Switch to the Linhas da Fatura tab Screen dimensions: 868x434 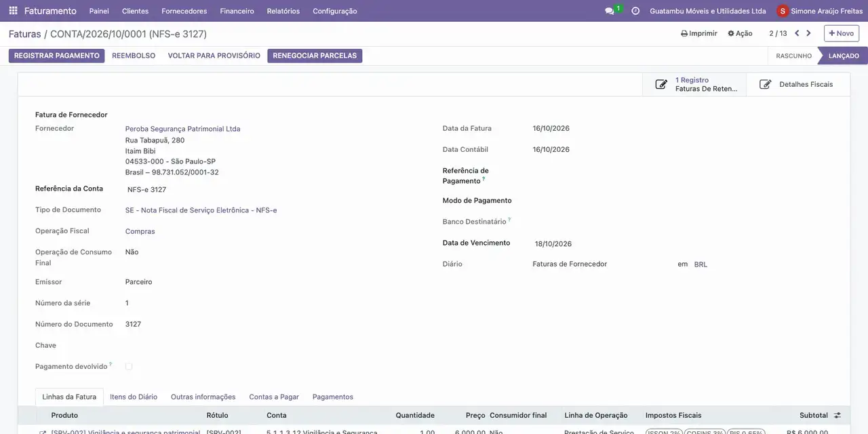coord(69,397)
